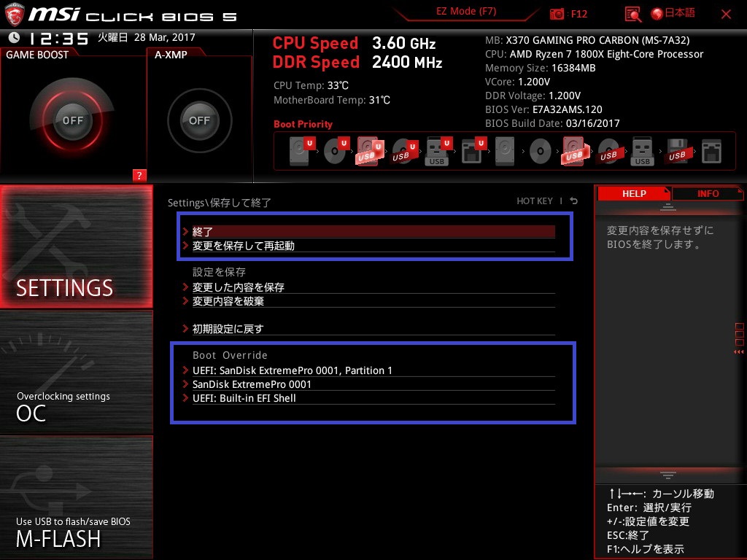
Task: Click the right-edge side panel arrows handle
Action: [x=739, y=338]
